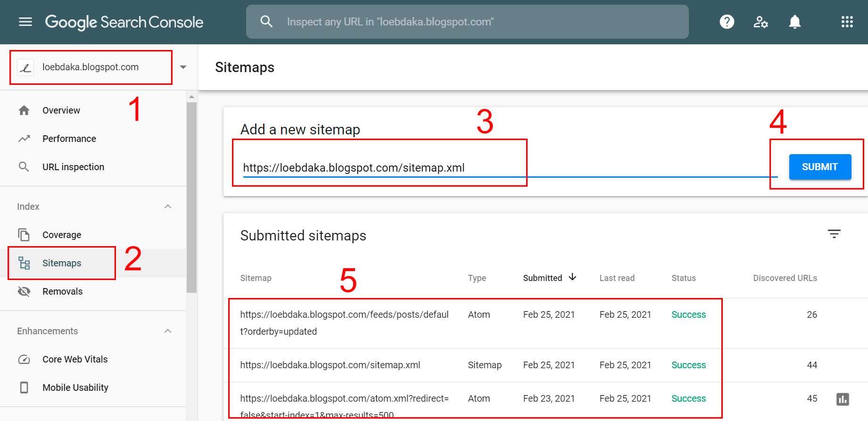
Task: Click the Mobile Usability phone icon
Action: pos(24,388)
